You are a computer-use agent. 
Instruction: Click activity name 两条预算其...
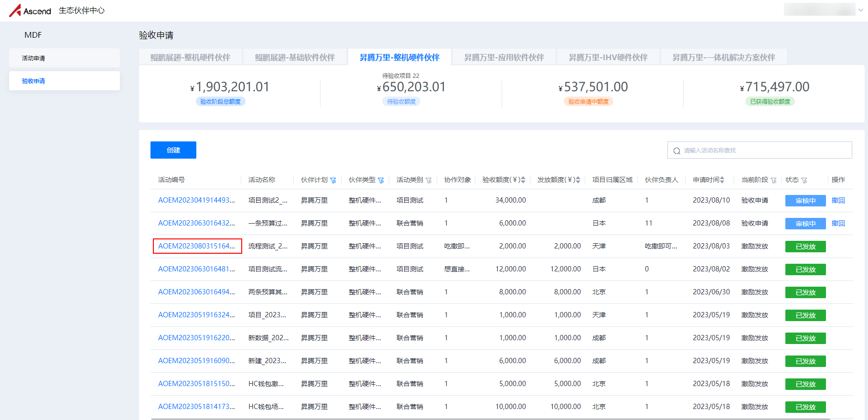[268, 292]
